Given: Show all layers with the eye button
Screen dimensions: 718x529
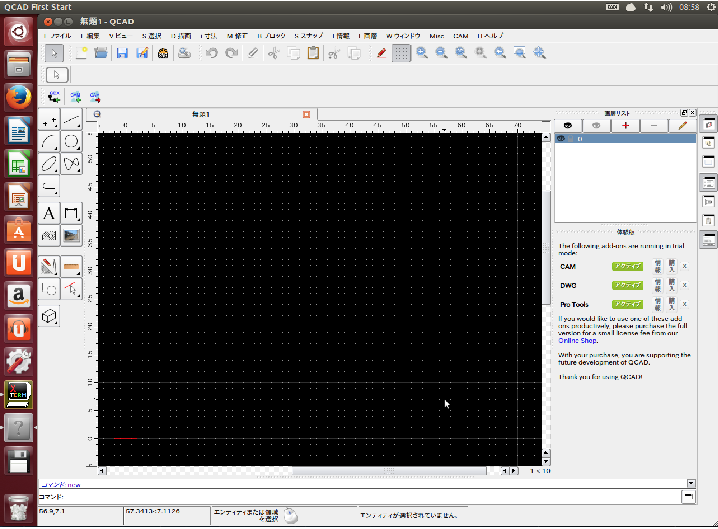Looking at the screenshot, I should pos(568,125).
